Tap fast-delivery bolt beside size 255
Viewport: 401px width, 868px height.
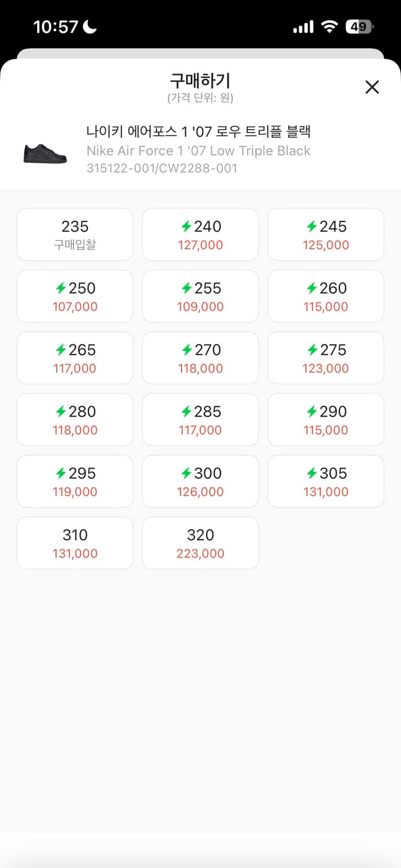(x=186, y=288)
